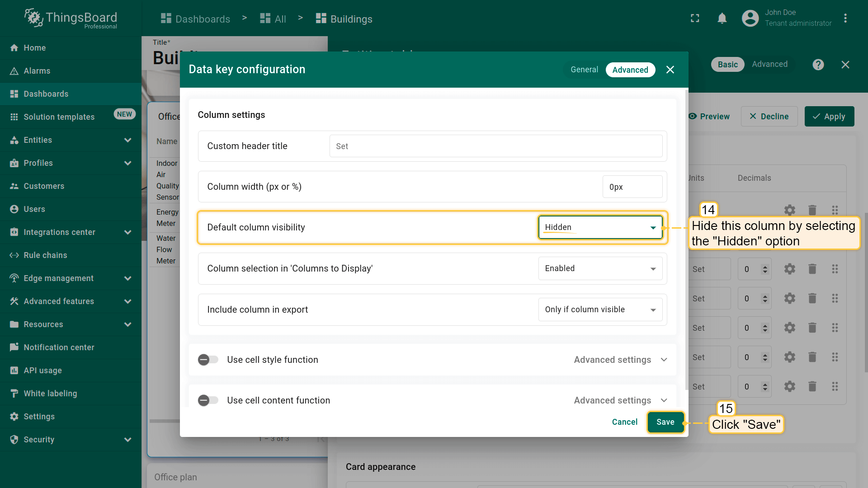
Task: Switch the settings mode to Basic
Action: click(x=727, y=65)
